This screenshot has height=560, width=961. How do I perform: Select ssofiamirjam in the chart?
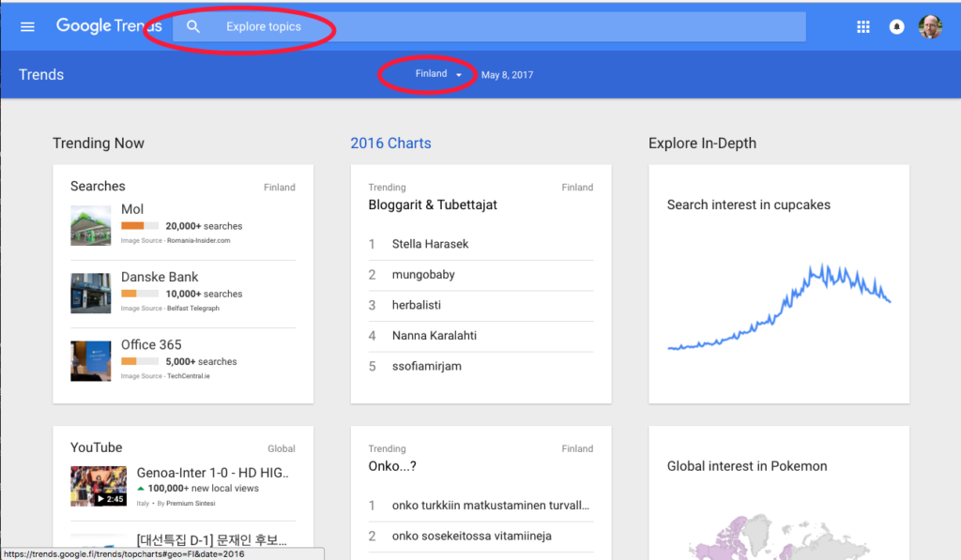[x=427, y=367]
